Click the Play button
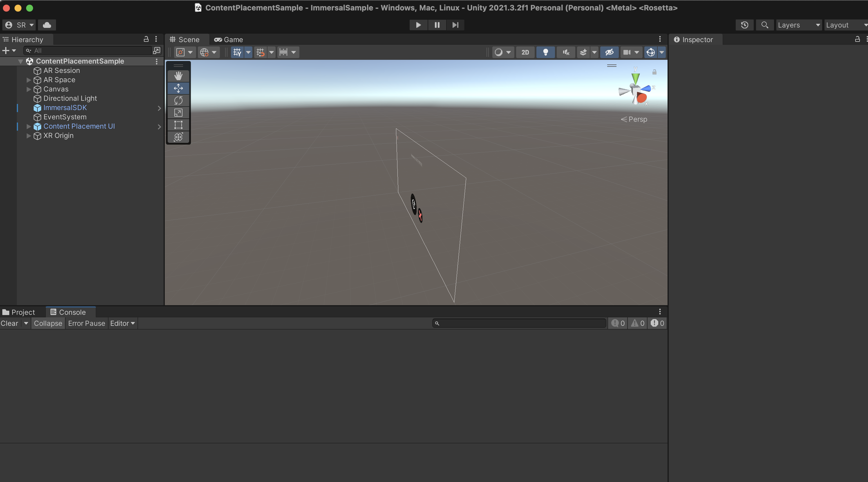 418,25
